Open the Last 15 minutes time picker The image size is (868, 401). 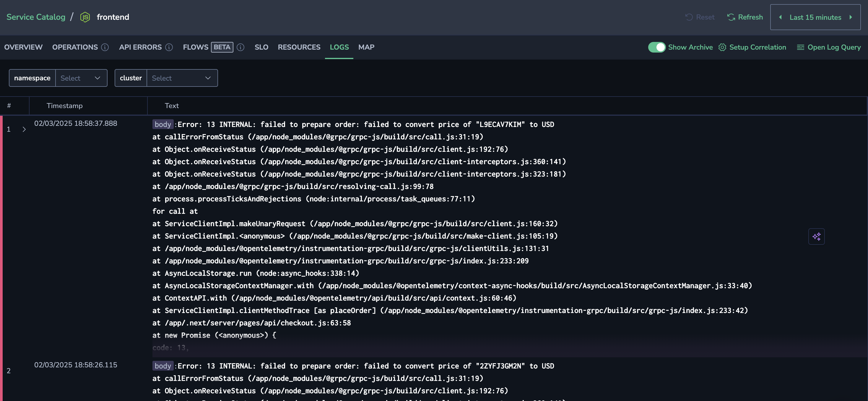815,17
